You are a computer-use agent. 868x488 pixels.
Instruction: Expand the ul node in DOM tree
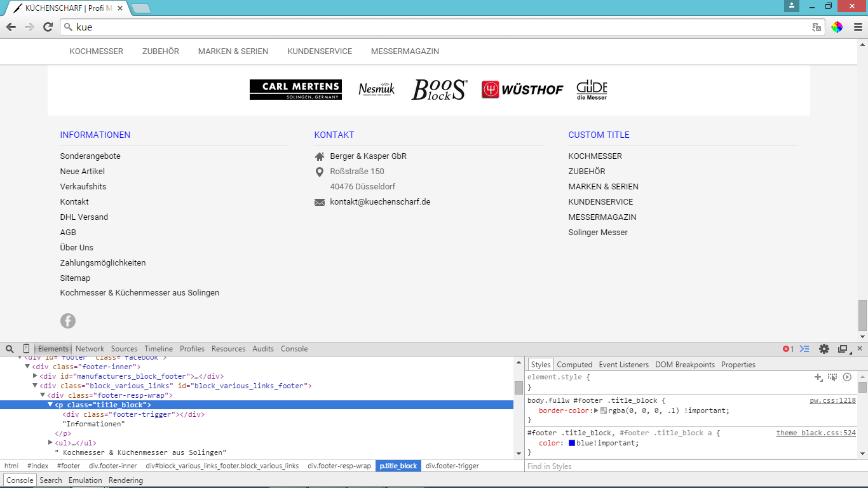click(50, 443)
